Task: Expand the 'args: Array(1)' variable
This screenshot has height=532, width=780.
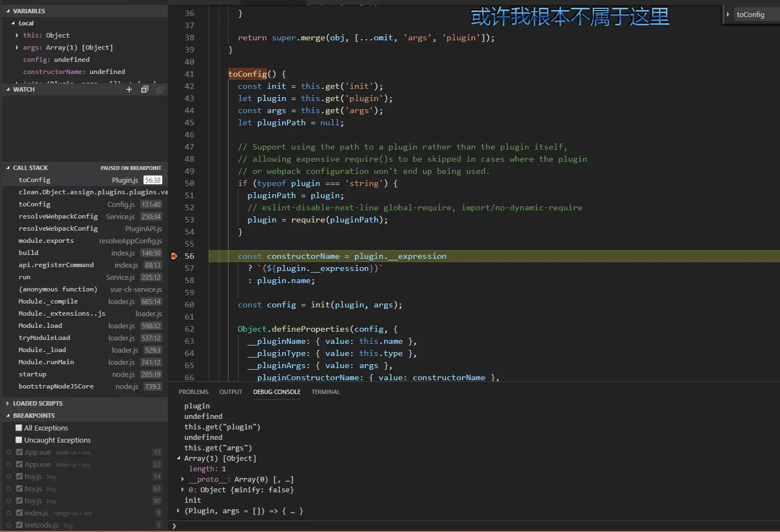Action: pyautogui.click(x=17, y=47)
